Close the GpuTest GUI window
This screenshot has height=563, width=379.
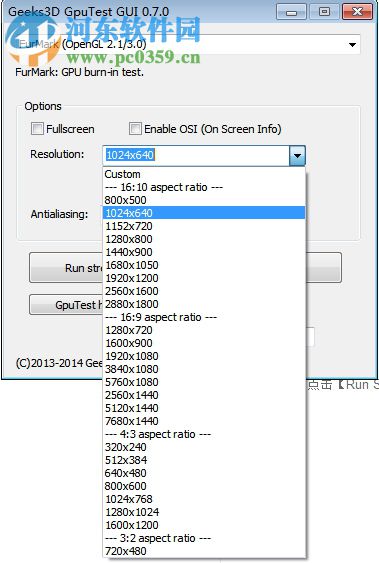click(x=357, y=12)
